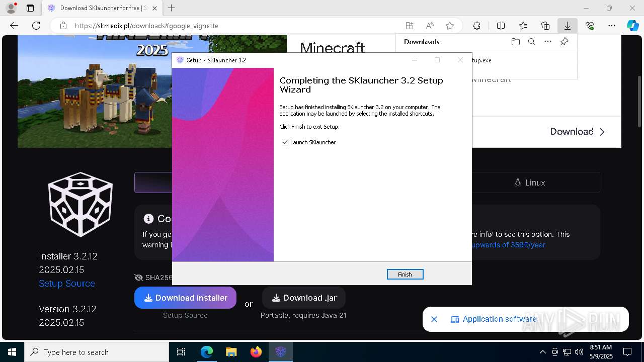The width and height of the screenshot is (644, 362).
Task: Click the Minecraft Download link with arrow
Action: [x=578, y=132]
